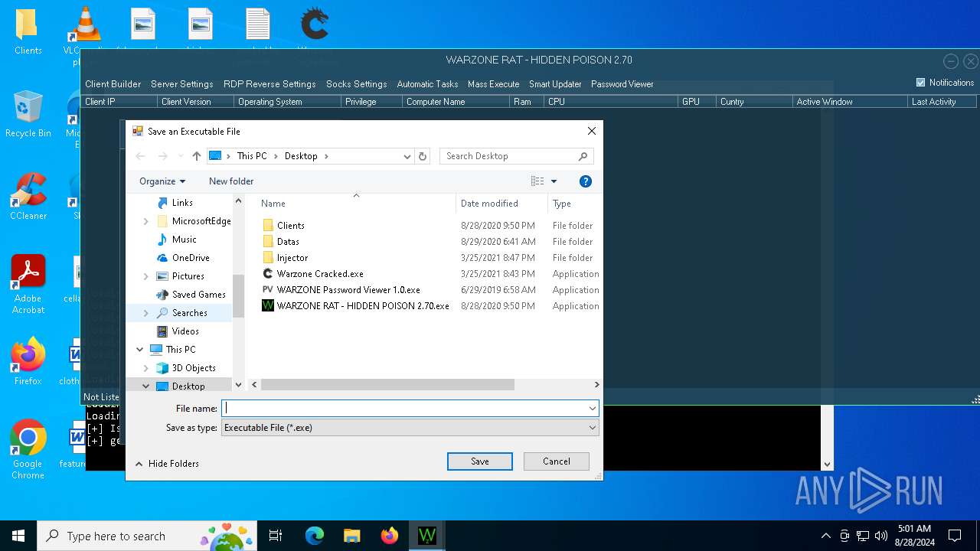Viewport: 980px width, 551px height.
Task: Select OneDrive in the navigation pane
Action: (x=191, y=258)
